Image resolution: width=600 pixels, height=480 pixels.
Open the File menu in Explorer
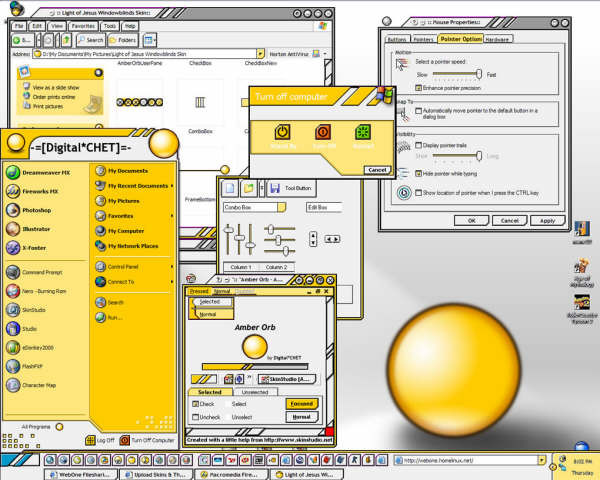pos(19,26)
